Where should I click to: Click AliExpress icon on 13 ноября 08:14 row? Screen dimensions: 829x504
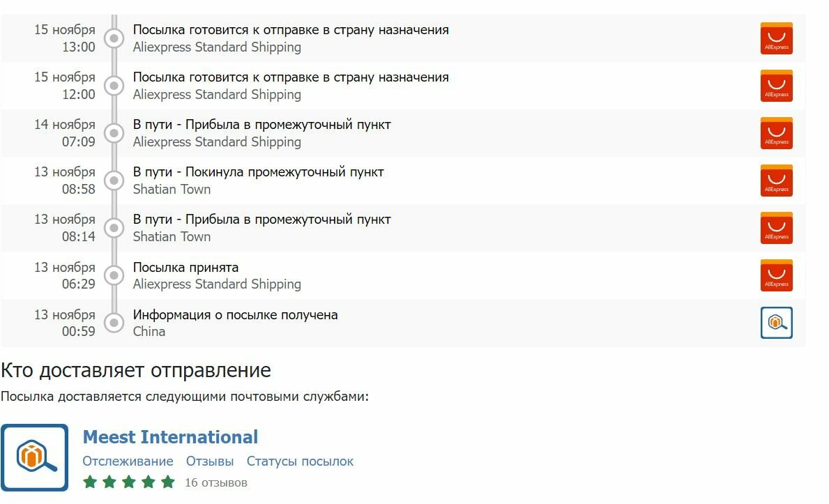pos(776,228)
